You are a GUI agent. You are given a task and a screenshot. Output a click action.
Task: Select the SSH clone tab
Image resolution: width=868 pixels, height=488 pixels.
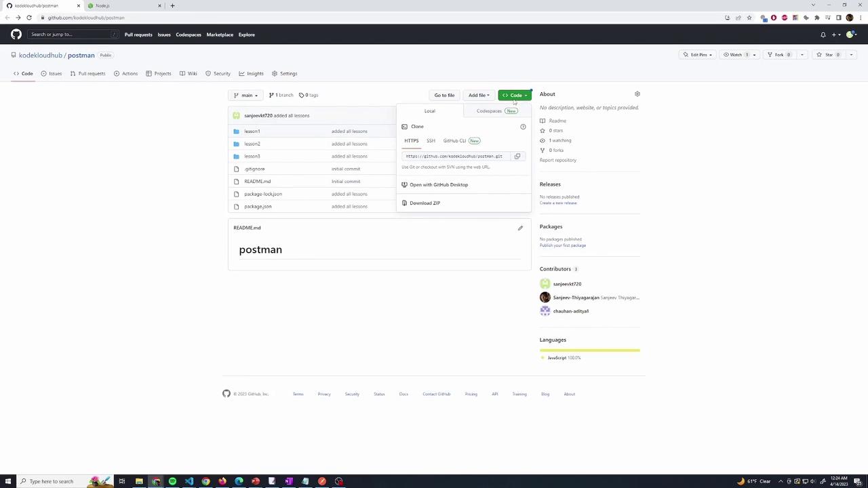431,141
